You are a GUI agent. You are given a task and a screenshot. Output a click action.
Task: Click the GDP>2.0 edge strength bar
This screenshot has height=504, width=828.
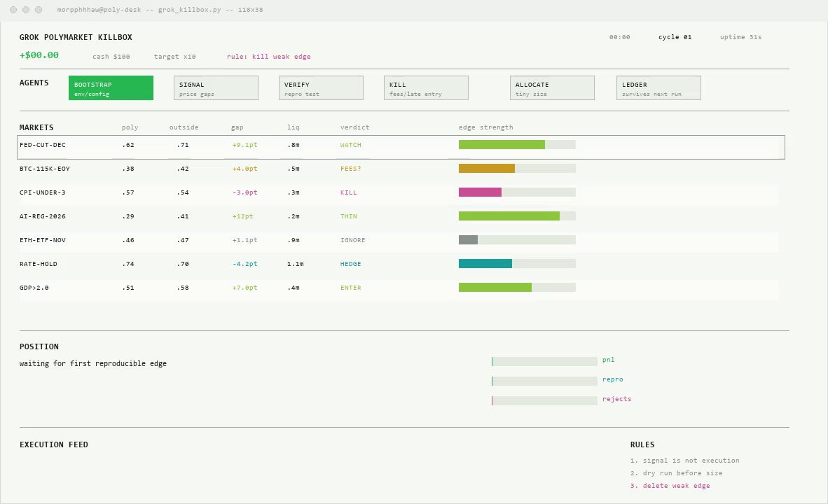517,287
